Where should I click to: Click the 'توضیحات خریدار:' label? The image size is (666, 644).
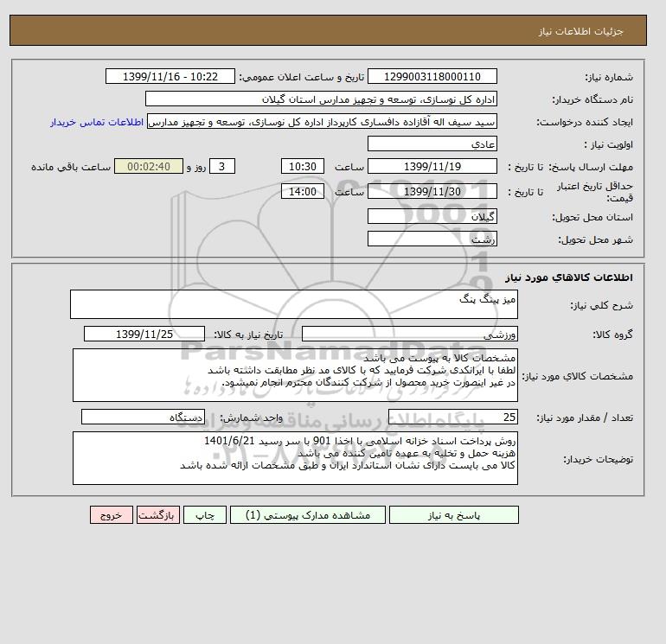coord(598,459)
